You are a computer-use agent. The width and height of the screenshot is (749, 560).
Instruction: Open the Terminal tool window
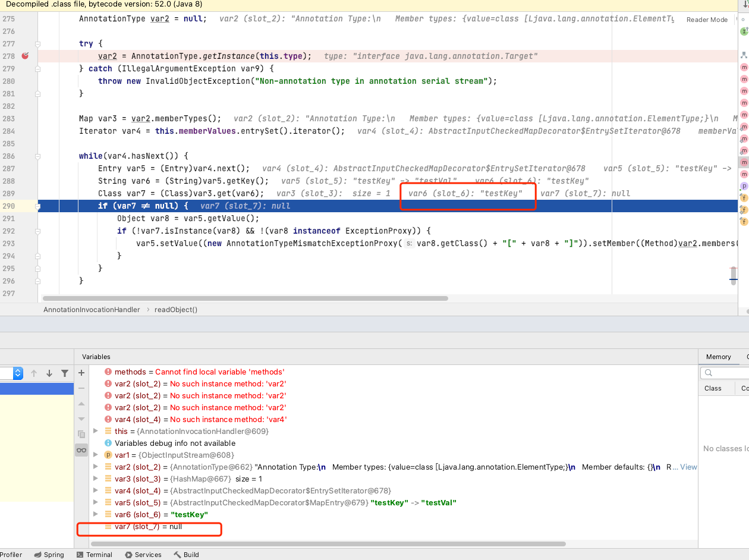(x=94, y=555)
